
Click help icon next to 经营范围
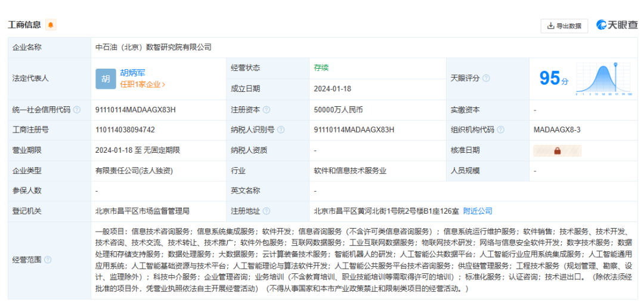48,260
